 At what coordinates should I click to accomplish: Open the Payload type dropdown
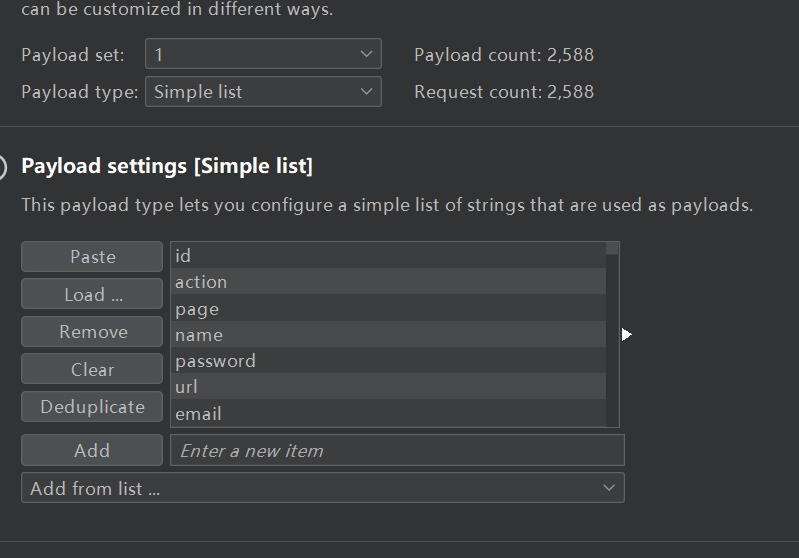pyautogui.click(x=263, y=92)
